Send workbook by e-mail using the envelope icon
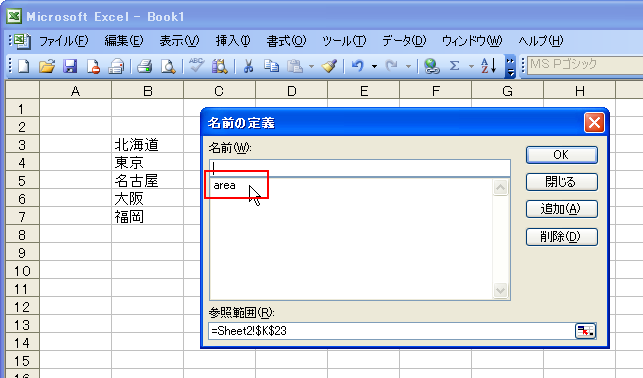Viewport: 643px width, 378px height. 116,66
